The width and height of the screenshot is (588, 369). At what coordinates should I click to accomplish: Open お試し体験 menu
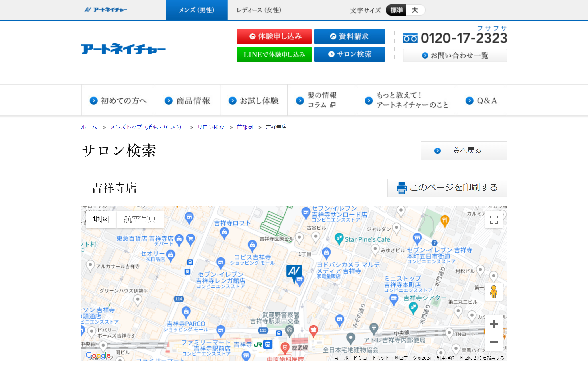coord(254,100)
